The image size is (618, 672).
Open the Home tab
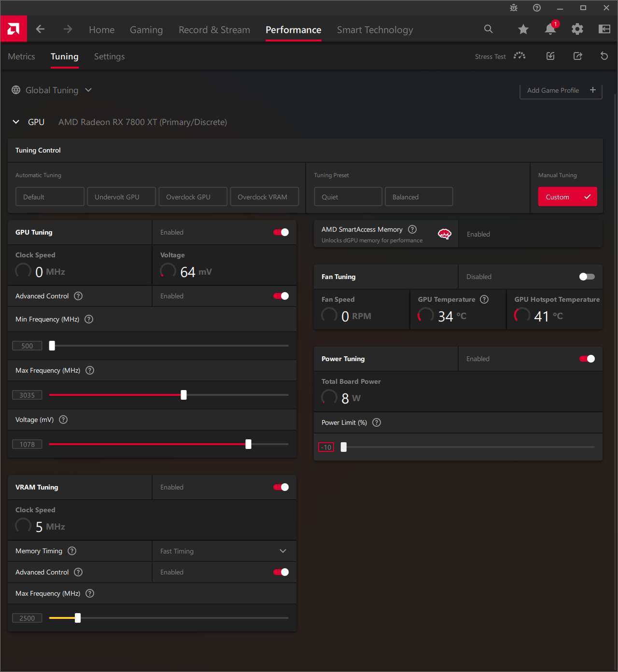click(102, 30)
